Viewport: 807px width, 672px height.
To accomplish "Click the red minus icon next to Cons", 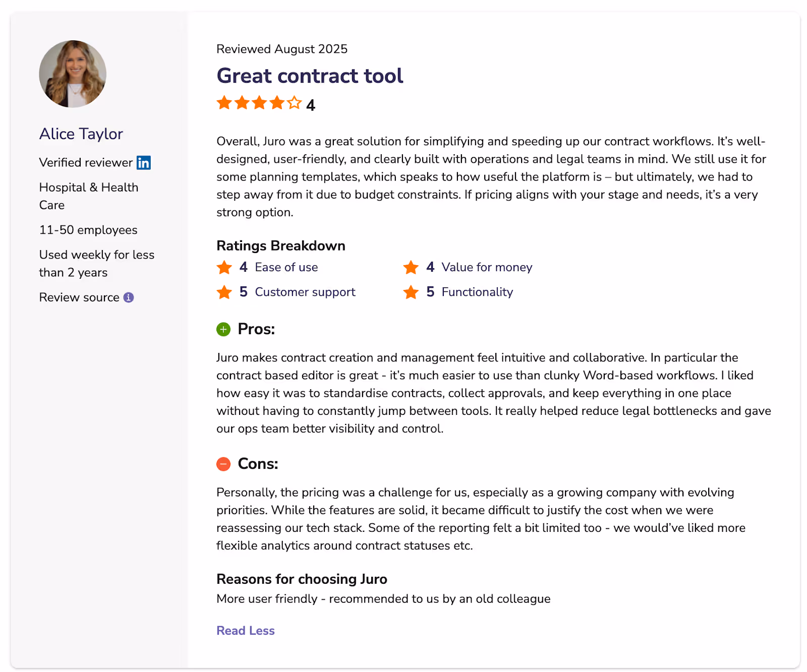I will click(x=223, y=464).
